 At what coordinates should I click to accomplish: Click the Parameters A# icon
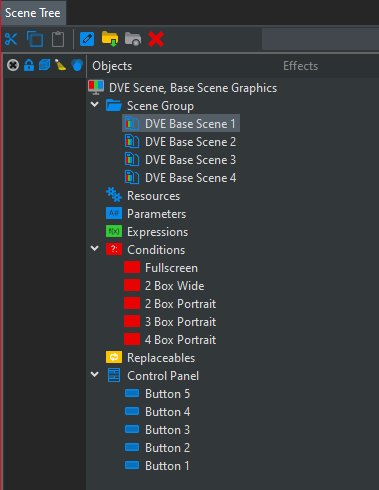pos(114,213)
